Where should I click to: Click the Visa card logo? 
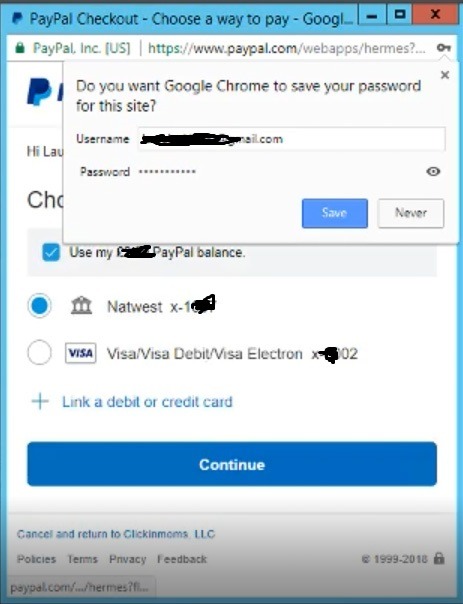click(81, 353)
